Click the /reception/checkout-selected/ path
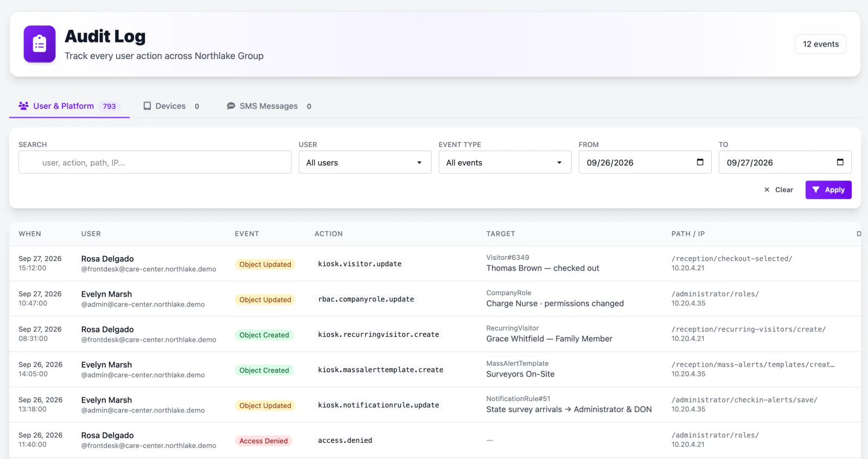The width and height of the screenshot is (868, 459). (732, 259)
